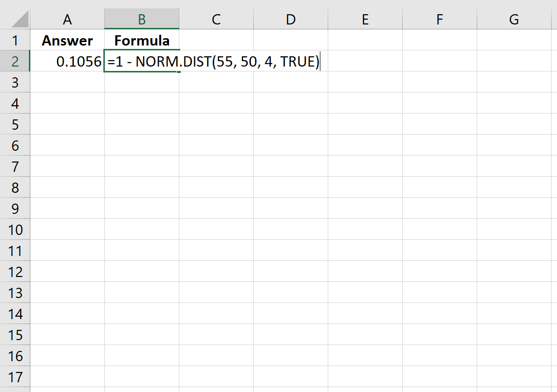Select the entire column B header

point(142,19)
